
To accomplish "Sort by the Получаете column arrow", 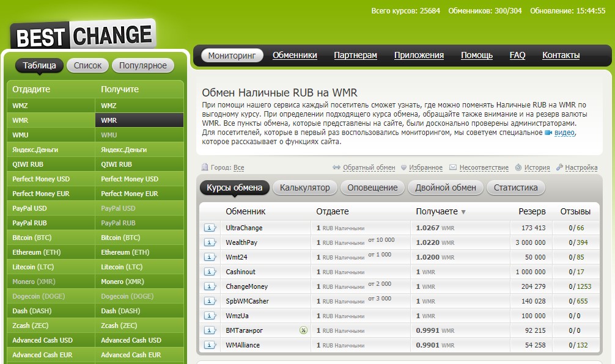I will pyautogui.click(x=463, y=212).
